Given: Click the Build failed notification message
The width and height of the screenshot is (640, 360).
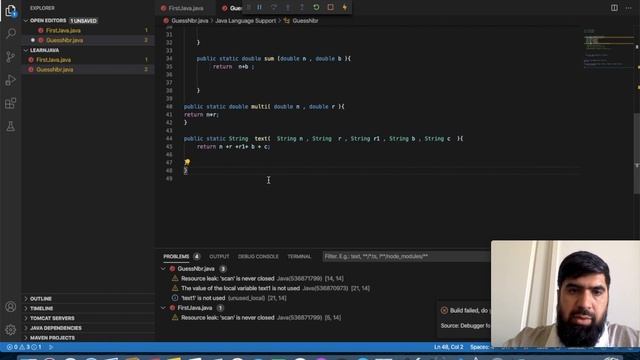Looking at the screenshot, I should tap(469, 311).
